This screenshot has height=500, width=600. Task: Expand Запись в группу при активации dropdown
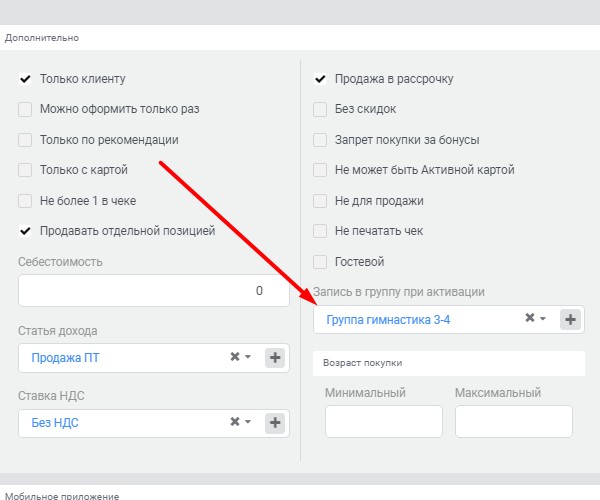pyautogui.click(x=543, y=318)
